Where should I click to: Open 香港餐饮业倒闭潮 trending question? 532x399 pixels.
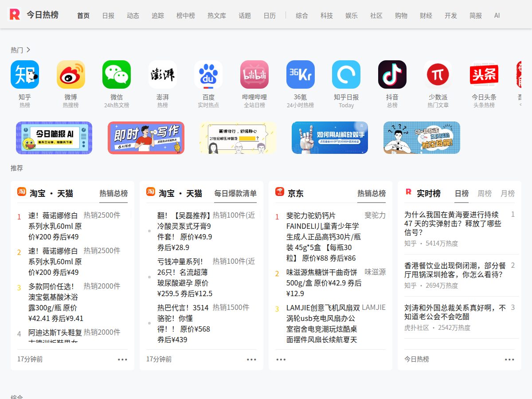455,270
